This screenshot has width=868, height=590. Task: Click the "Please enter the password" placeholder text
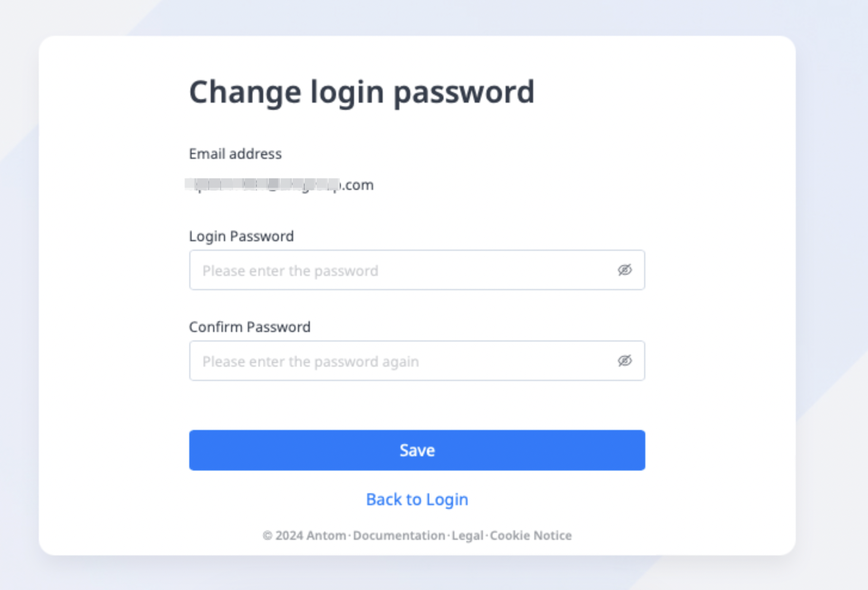tap(290, 271)
